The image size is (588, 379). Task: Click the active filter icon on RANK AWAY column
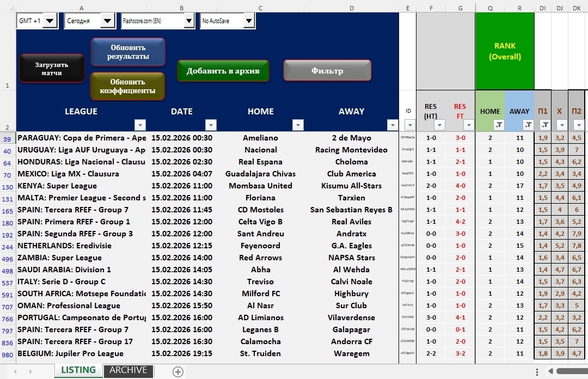528,125
